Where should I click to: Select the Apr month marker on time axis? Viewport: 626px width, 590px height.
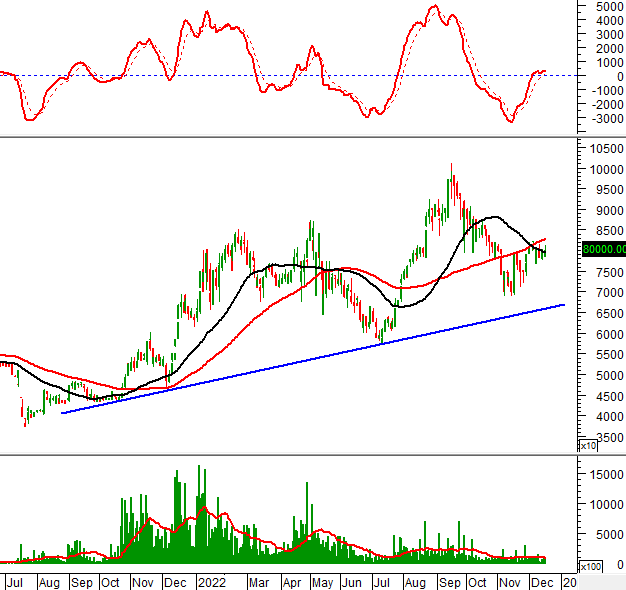[x=291, y=581]
